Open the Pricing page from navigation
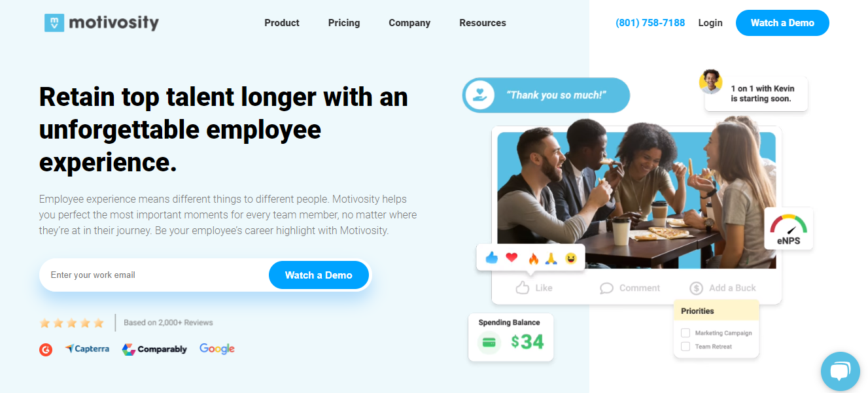The height and width of the screenshot is (393, 868). click(344, 23)
